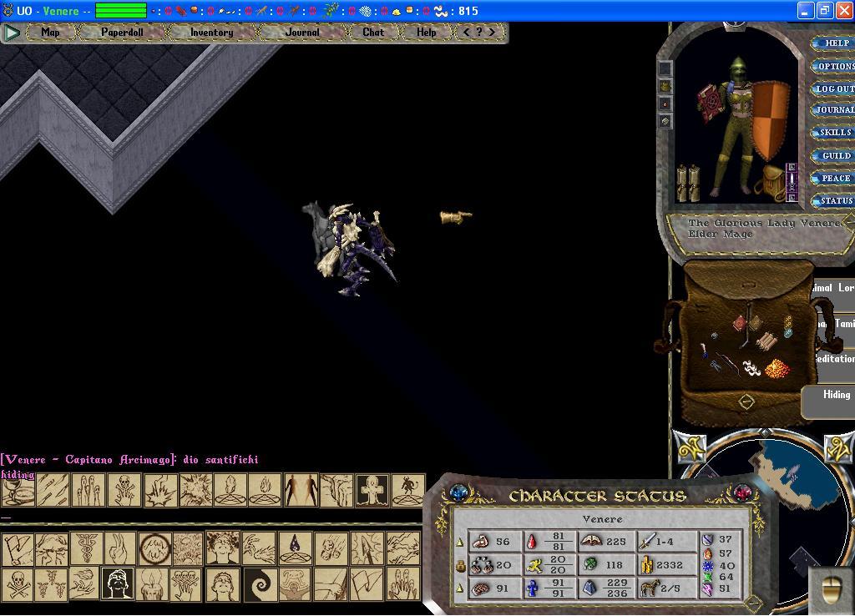Select the fiery ring circle spell icon
The image size is (855, 616).
point(154,548)
